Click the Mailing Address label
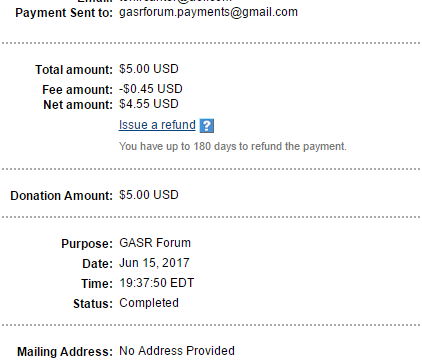Image resolution: width=422 pixels, height=361 pixels. tap(65, 352)
